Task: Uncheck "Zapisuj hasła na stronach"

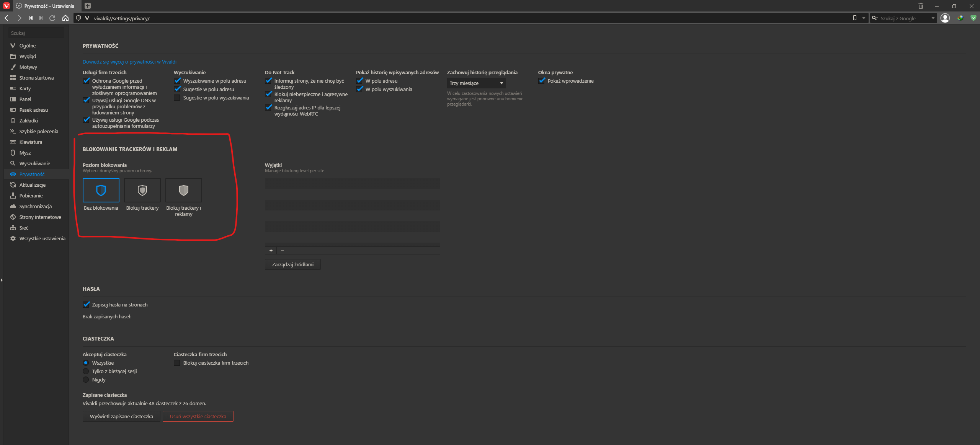Action: point(86,304)
